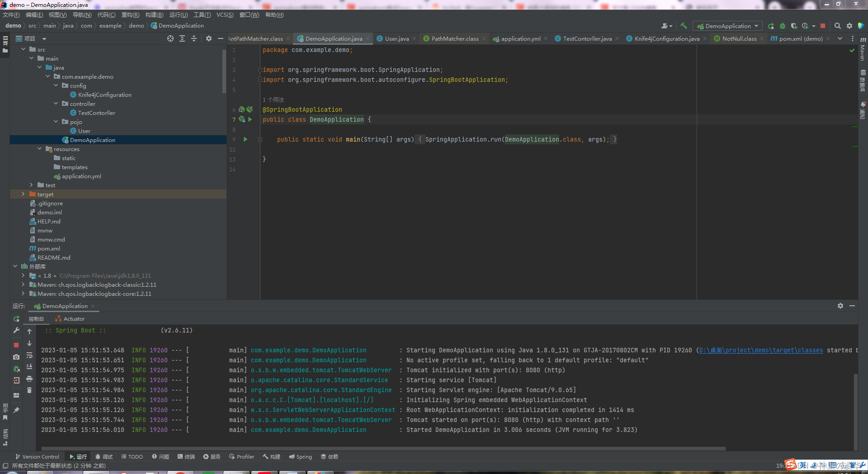Collapse the controller package
This screenshot has height=474, width=868.
(x=56, y=104)
